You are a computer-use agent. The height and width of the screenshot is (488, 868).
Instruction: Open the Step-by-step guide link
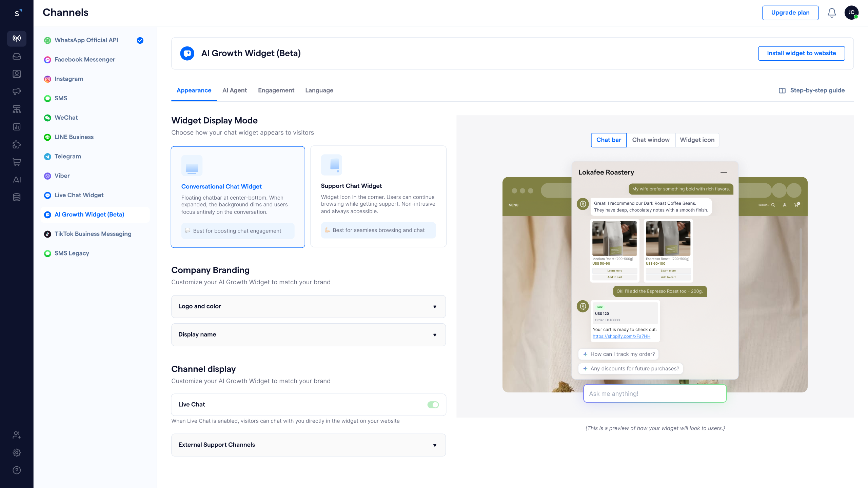click(x=812, y=90)
